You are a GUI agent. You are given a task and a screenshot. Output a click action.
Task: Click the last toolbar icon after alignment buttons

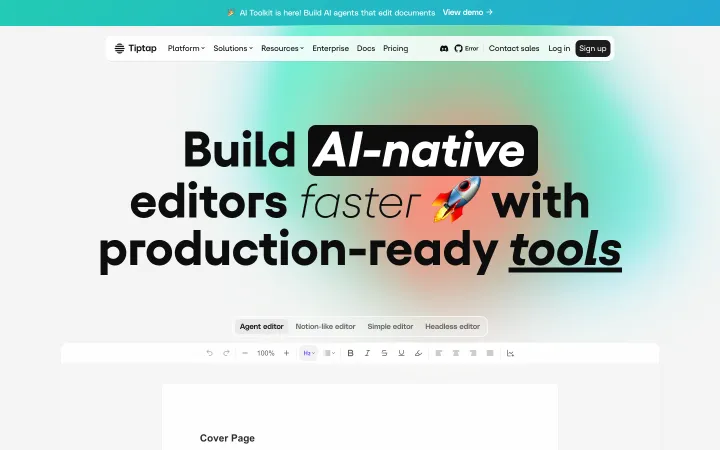coord(510,353)
